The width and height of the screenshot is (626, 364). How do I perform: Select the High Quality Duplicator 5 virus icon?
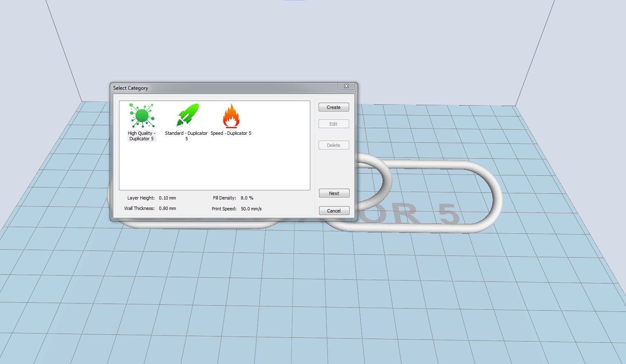tap(142, 116)
